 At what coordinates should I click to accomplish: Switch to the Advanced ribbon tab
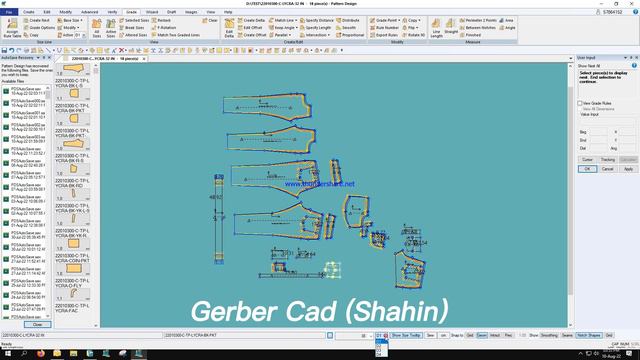click(89, 12)
